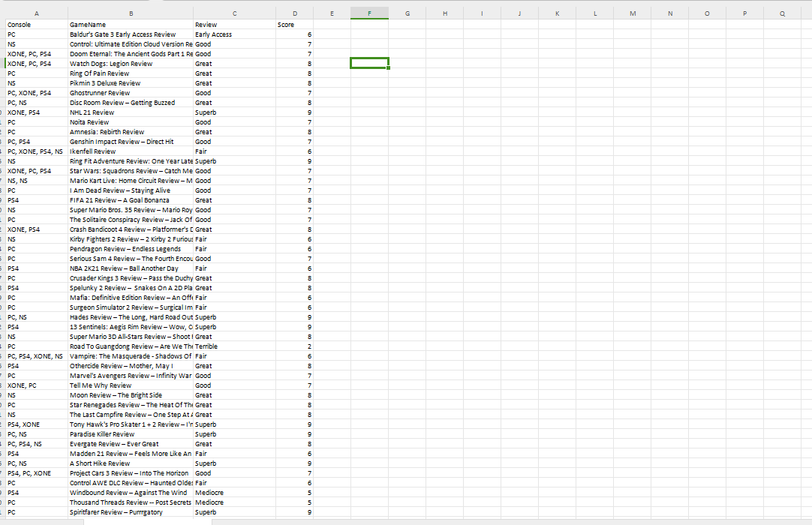Select Moon Review – The Bright Side cell
This screenshot has width=812, height=525.
click(x=131, y=395)
